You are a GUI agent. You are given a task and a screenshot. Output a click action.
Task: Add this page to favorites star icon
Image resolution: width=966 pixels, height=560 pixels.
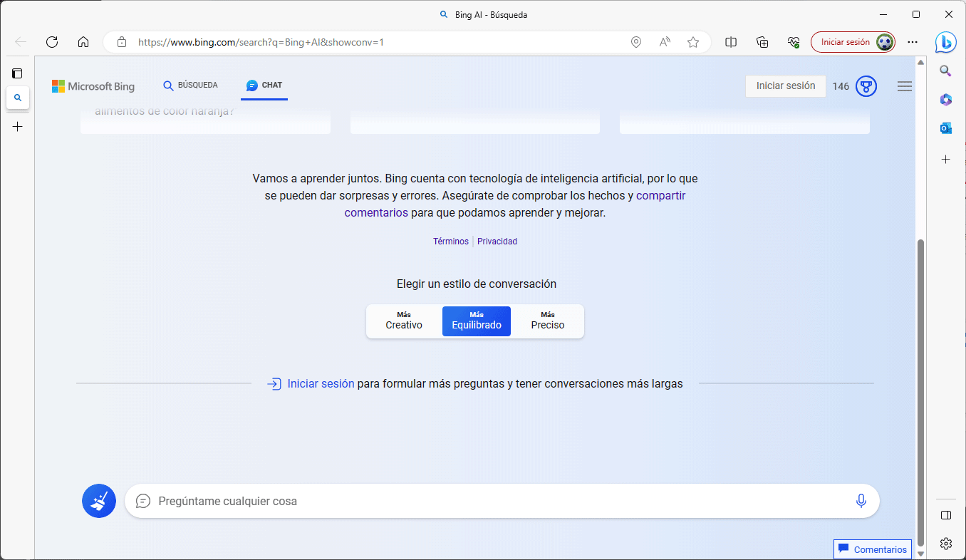point(693,42)
